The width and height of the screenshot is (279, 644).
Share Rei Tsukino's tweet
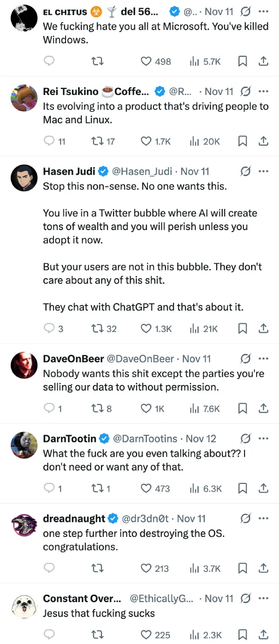point(263,141)
